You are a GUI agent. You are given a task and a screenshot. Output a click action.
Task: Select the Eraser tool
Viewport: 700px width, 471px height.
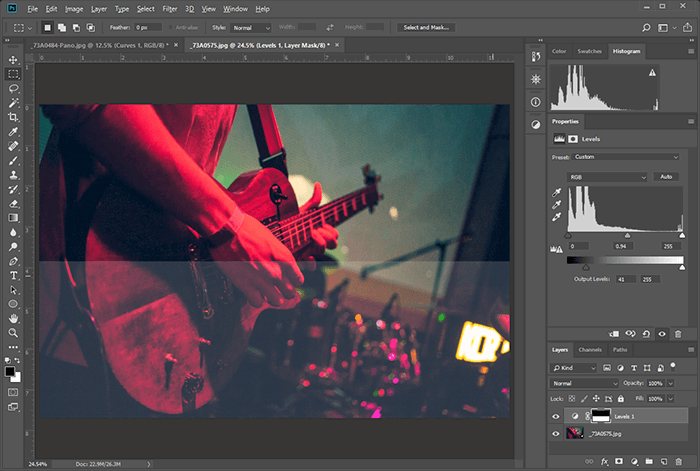[13, 204]
